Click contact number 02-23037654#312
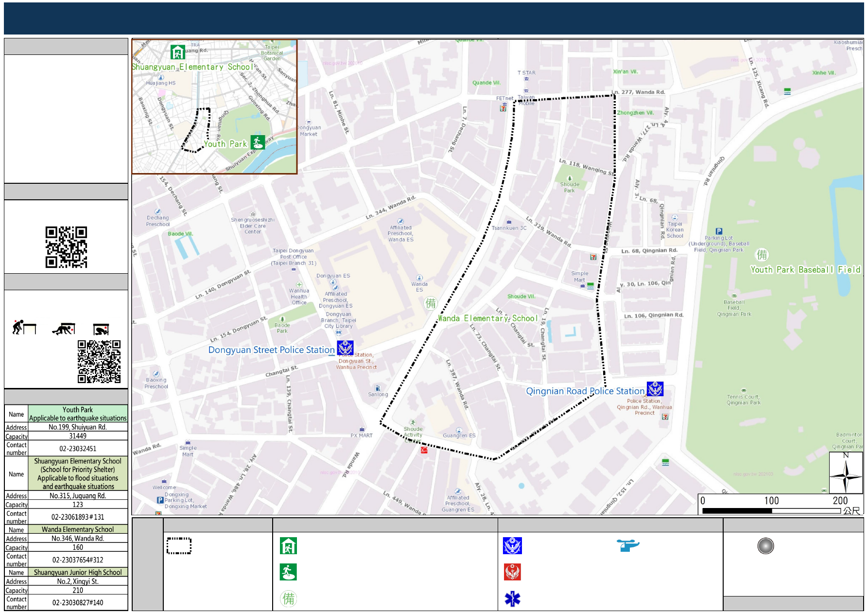The image size is (868, 614). [78, 560]
